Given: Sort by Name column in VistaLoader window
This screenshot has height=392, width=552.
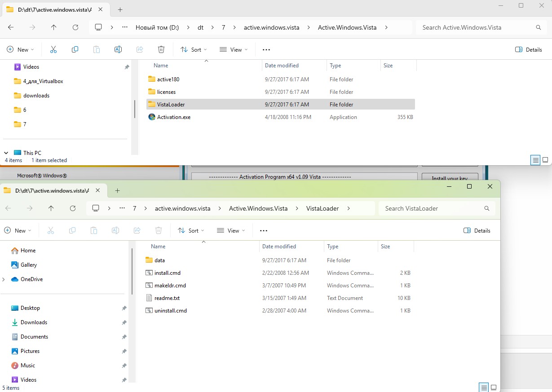Looking at the screenshot, I should [158, 247].
